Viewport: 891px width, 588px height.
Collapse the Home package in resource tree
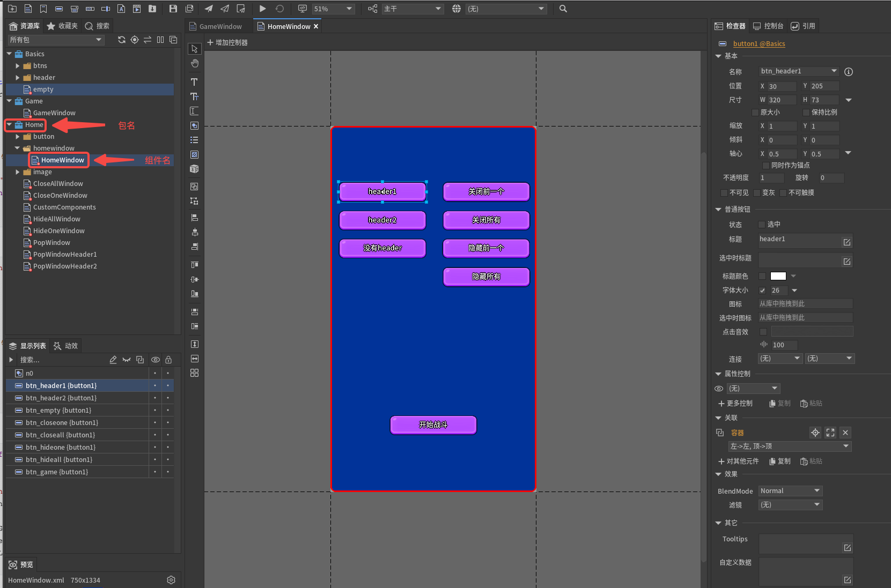coord(9,124)
